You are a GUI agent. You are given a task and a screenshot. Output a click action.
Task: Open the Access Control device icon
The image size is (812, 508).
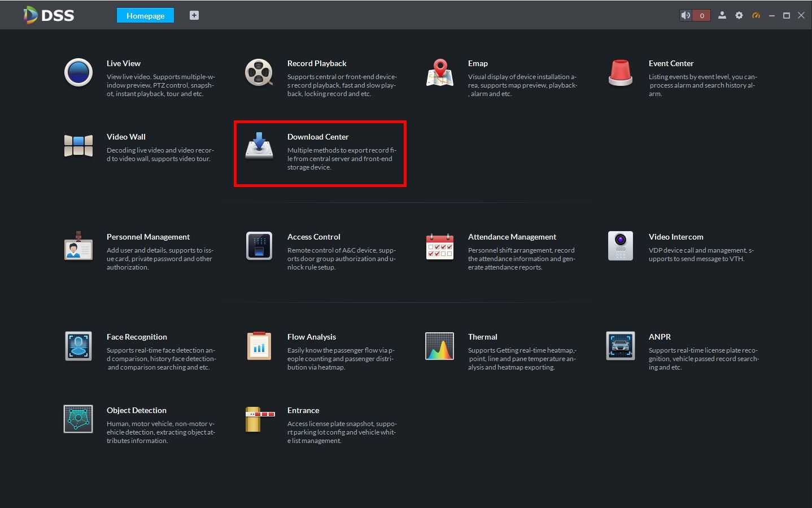click(x=259, y=246)
